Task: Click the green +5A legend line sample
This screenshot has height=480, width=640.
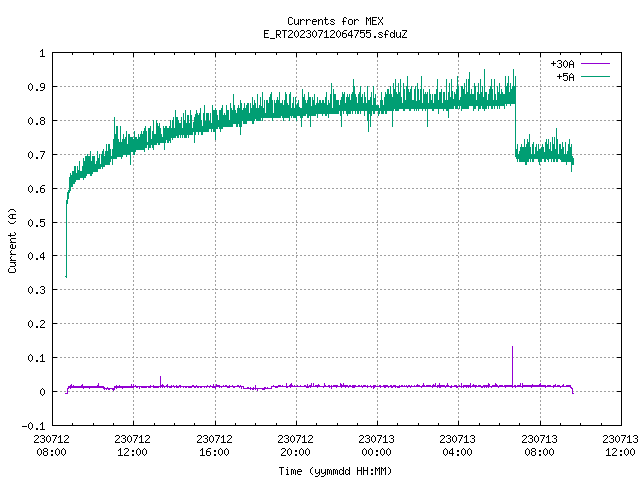Action: (x=595, y=76)
